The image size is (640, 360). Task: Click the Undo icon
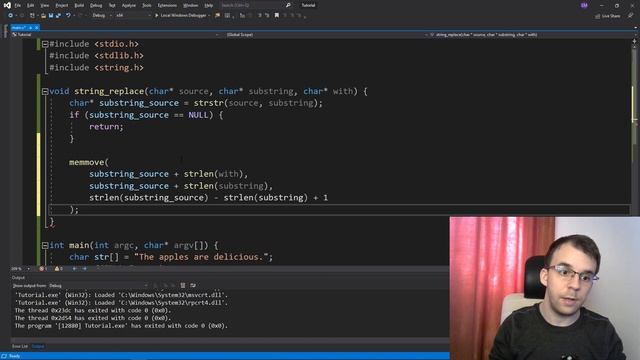[x=68, y=16]
